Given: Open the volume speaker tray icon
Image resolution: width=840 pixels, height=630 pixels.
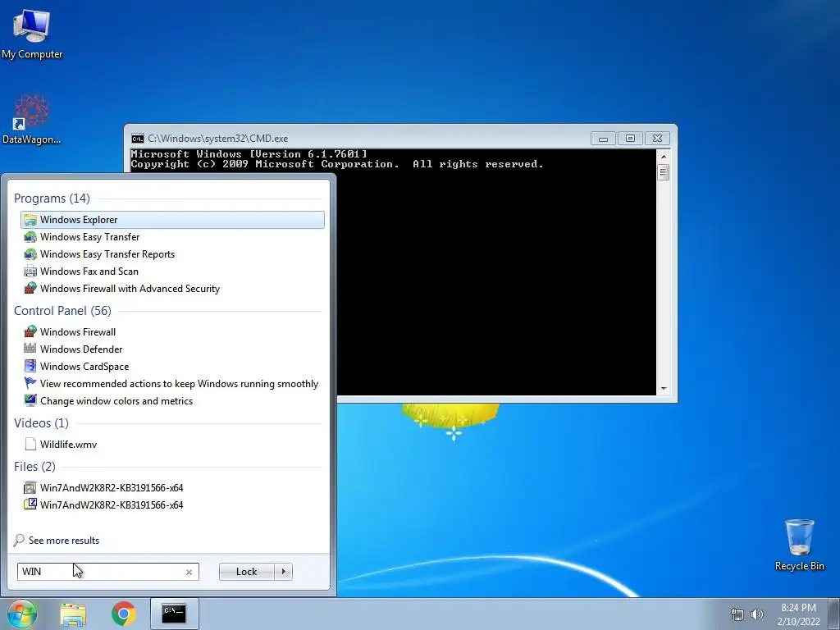Looking at the screenshot, I should click(x=757, y=614).
